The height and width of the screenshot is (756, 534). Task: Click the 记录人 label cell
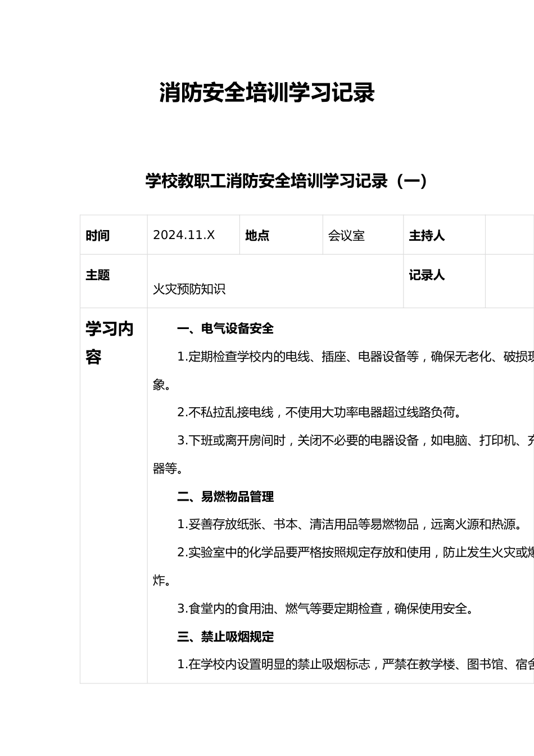[x=444, y=281]
